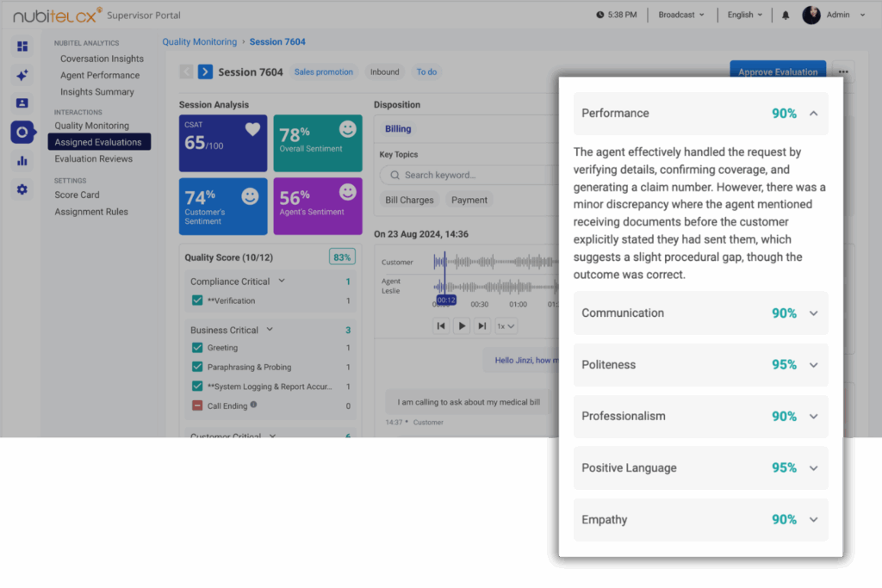Viewport: 882px width, 588px height.
Task: Click the To do status tag
Action: (x=426, y=72)
